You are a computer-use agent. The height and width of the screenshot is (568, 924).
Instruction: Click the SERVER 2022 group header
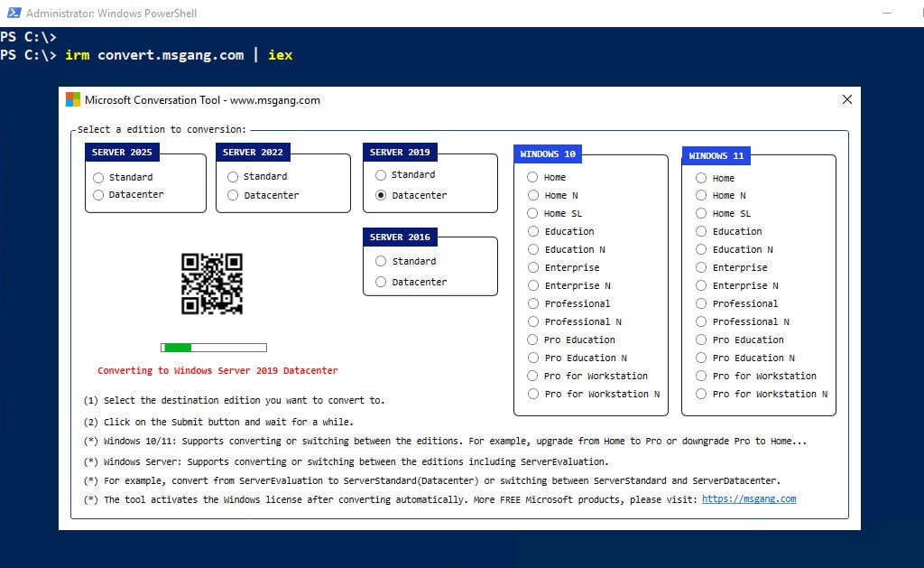(253, 153)
